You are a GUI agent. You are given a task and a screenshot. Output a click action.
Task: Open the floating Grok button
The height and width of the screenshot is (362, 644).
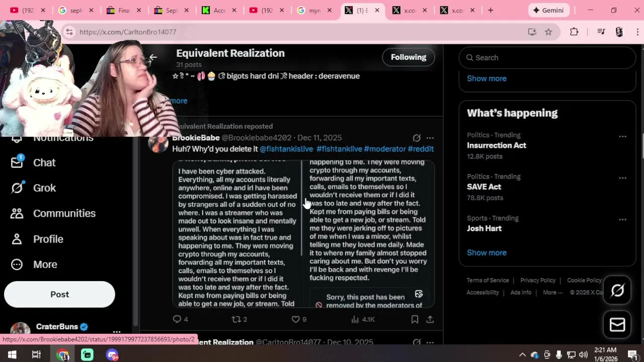pos(617,290)
